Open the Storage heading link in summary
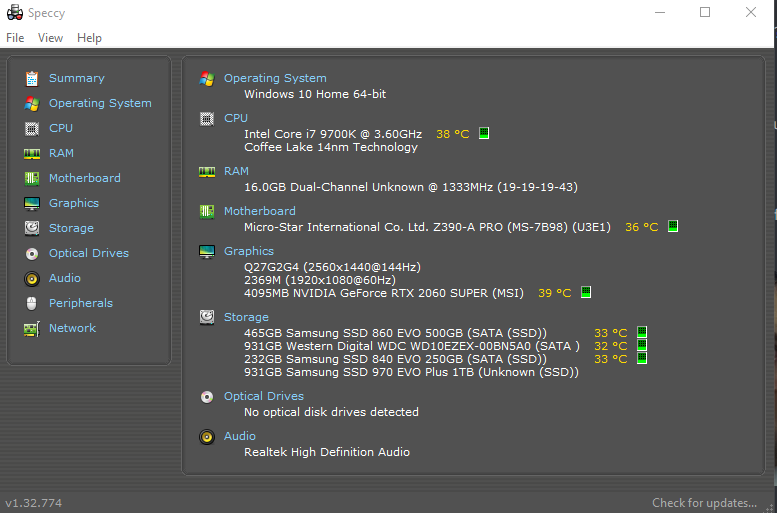This screenshot has width=777, height=513. (246, 317)
